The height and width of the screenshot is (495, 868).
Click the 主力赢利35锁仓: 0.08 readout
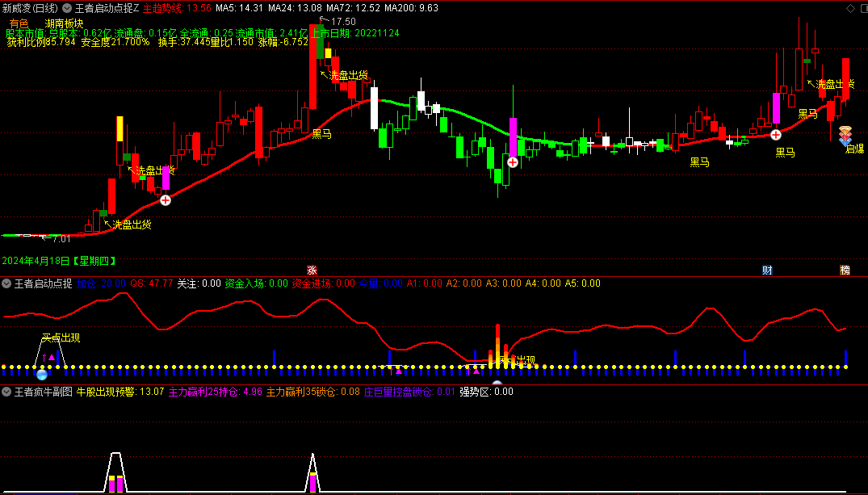(x=312, y=392)
